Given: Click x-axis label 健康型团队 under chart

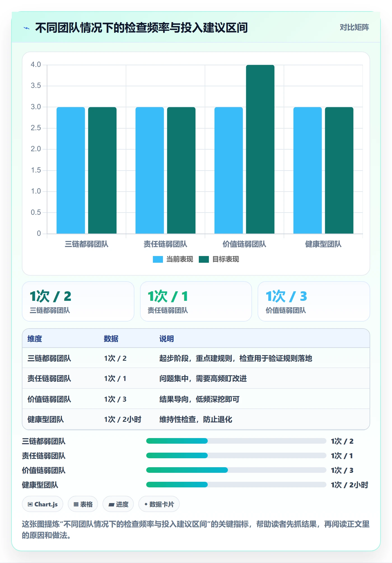Looking at the screenshot, I should pyautogui.click(x=323, y=244).
